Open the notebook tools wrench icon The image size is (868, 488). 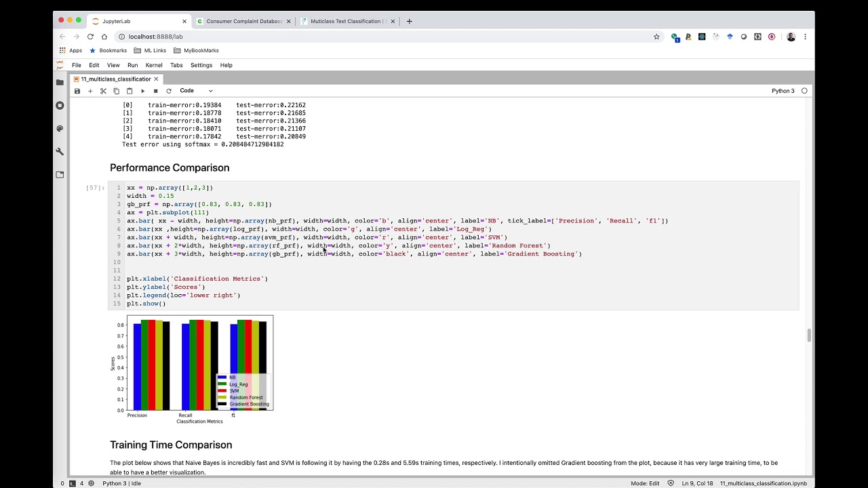pos(60,151)
